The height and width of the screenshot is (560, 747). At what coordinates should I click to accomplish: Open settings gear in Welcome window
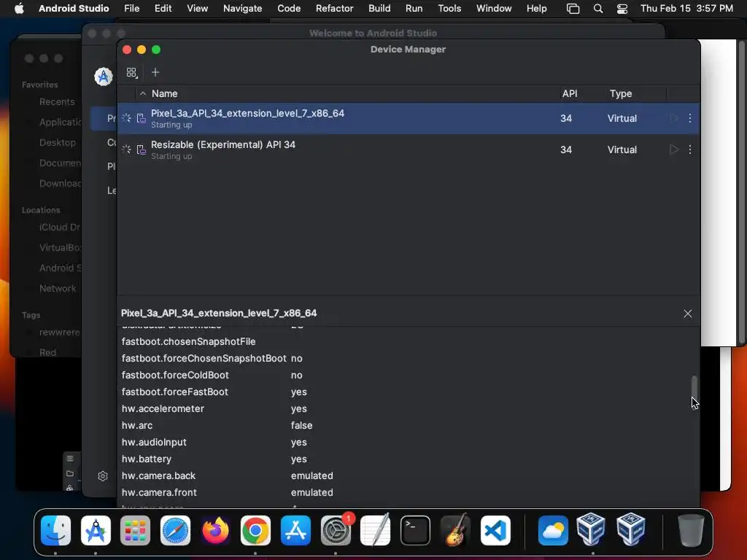(x=102, y=476)
